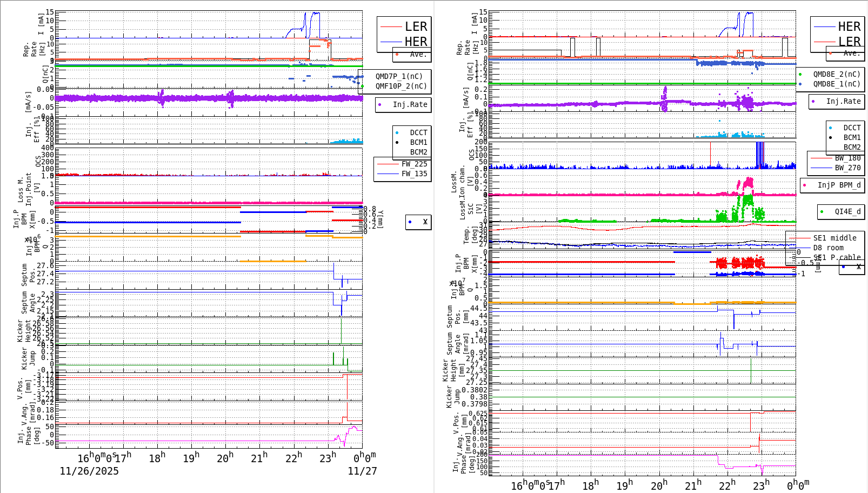
Task: Click the pink InjP BPM_d marker
Action: (805, 185)
